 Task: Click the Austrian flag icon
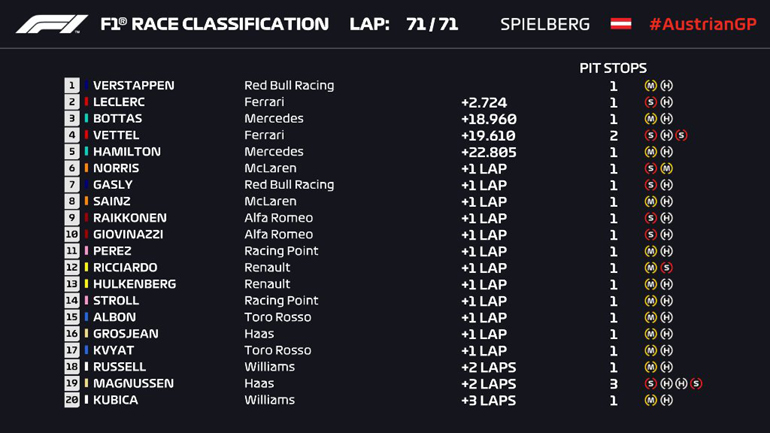tap(621, 24)
